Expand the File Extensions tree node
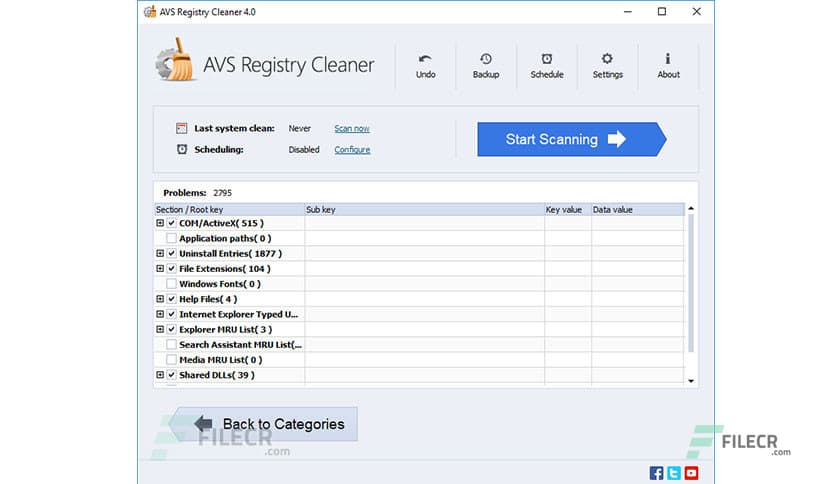The image size is (836, 484). (x=160, y=268)
